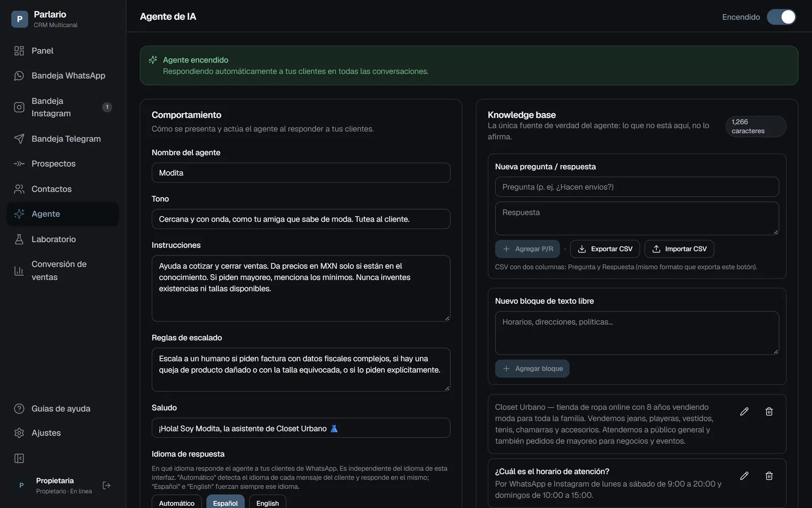Screen dimensions: 812x508
Task: Open Bandeja WhatsApp inbox
Action: [x=63, y=76]
